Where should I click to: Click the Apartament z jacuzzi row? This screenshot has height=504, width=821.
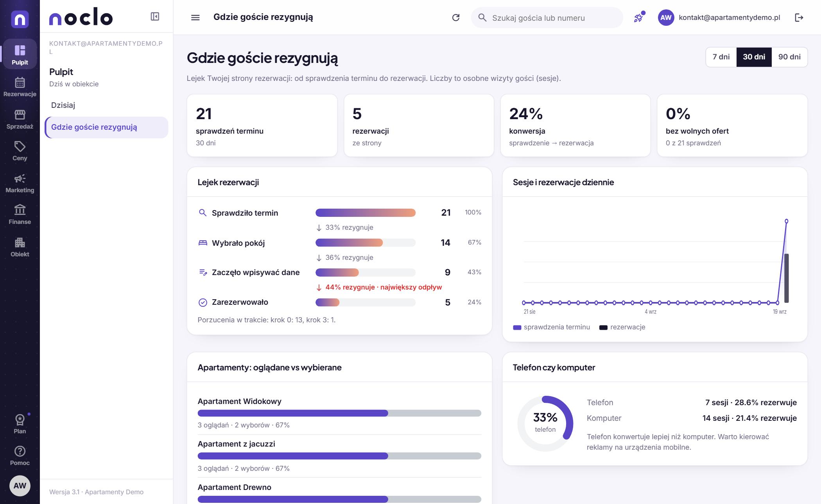[x=339, y=456]
